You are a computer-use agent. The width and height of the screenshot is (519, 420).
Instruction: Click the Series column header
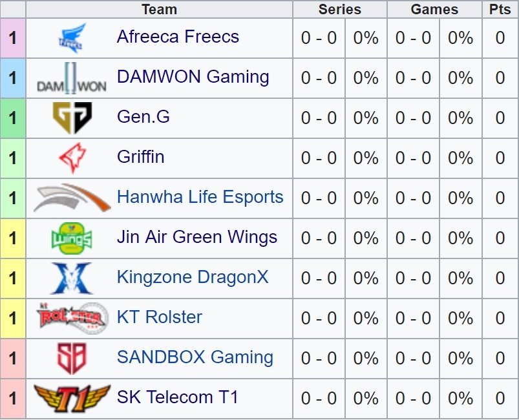tap(339, 9)
